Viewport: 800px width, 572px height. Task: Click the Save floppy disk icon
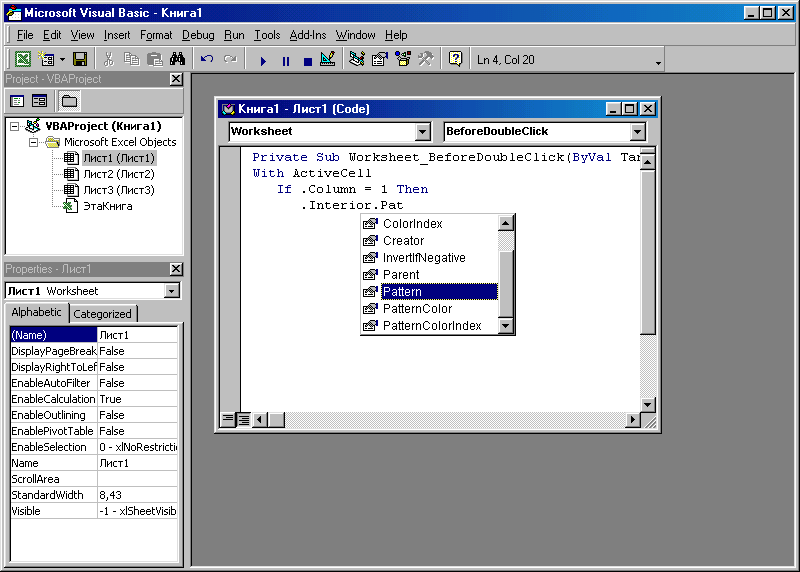point(80,59)
